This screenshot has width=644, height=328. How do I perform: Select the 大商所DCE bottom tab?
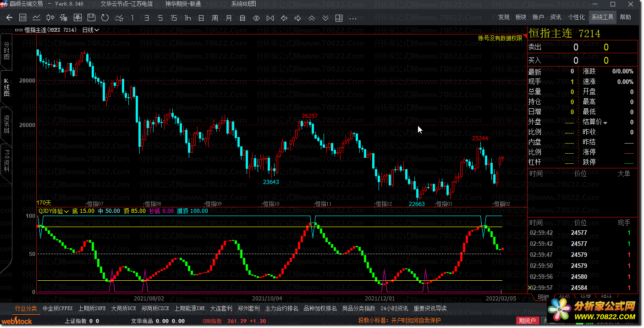(x=124, y=308)
